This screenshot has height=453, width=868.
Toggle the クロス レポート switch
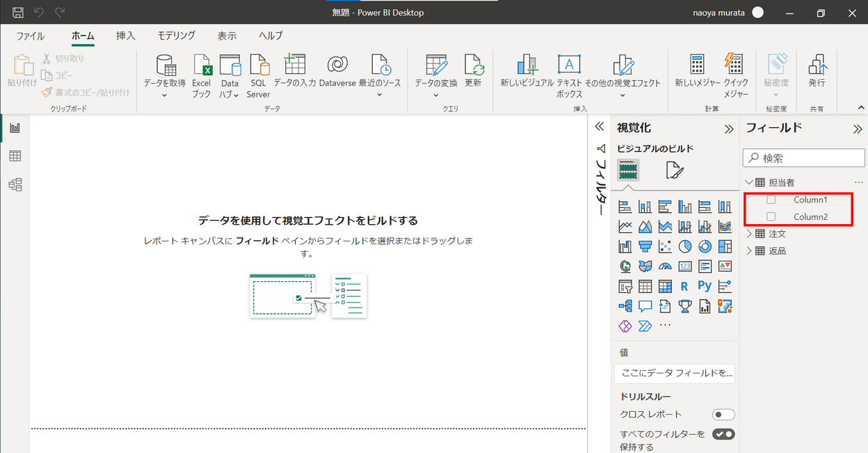pos(723,415)
